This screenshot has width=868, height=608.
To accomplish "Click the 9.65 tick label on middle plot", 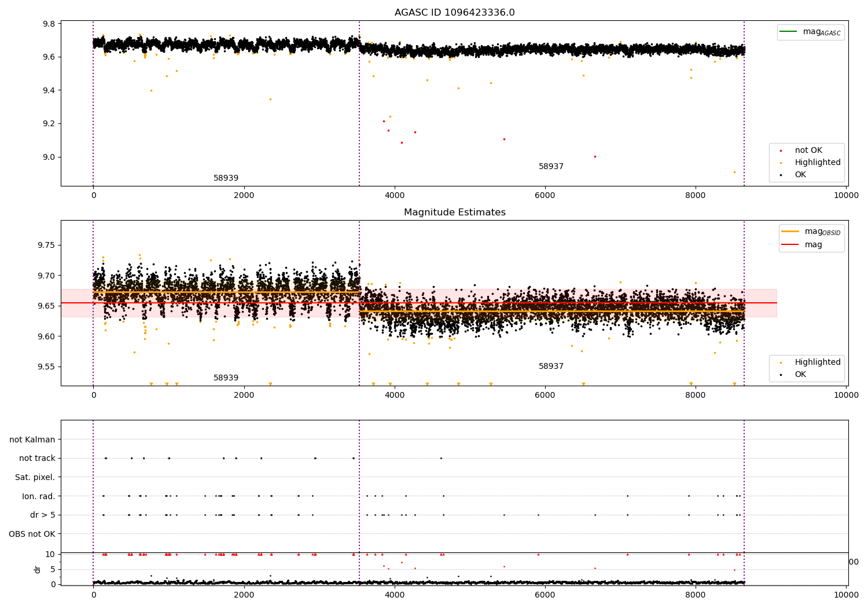I will 46,306.
